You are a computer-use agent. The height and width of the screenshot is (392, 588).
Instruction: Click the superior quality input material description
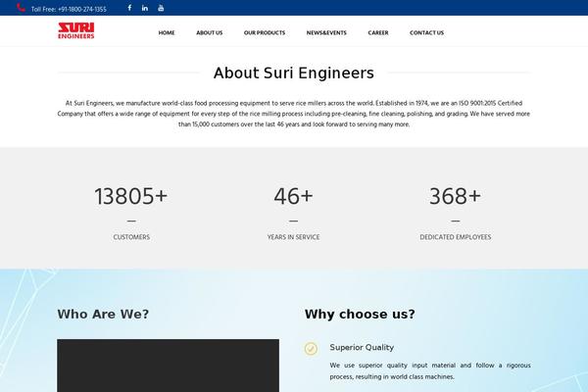click(430, 371)
